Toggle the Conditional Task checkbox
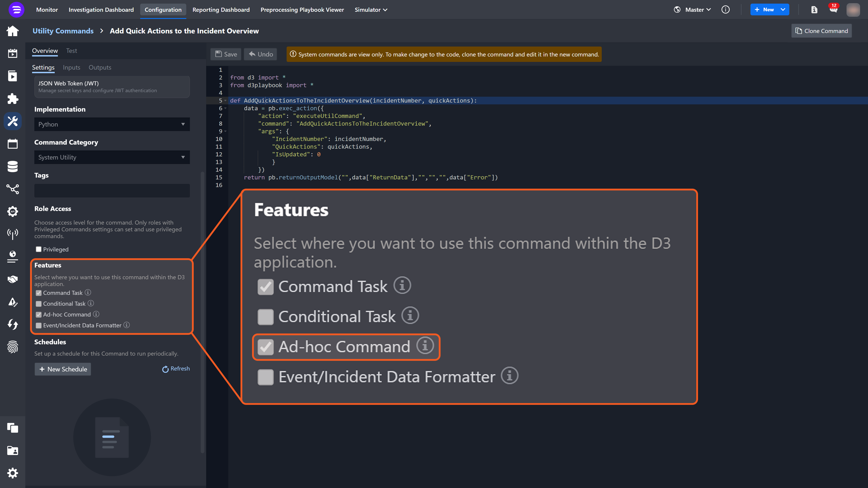This screenshot has height=488, width=868. point(39,304)
